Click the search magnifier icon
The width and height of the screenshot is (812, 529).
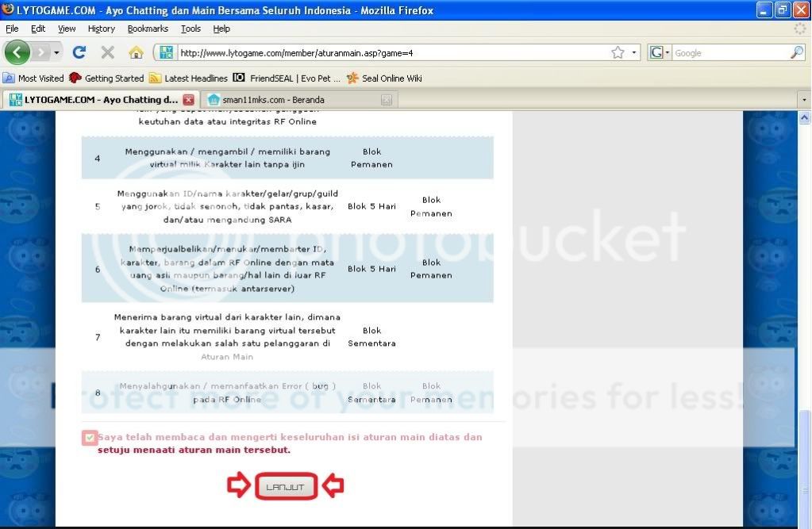click(797, 52)
